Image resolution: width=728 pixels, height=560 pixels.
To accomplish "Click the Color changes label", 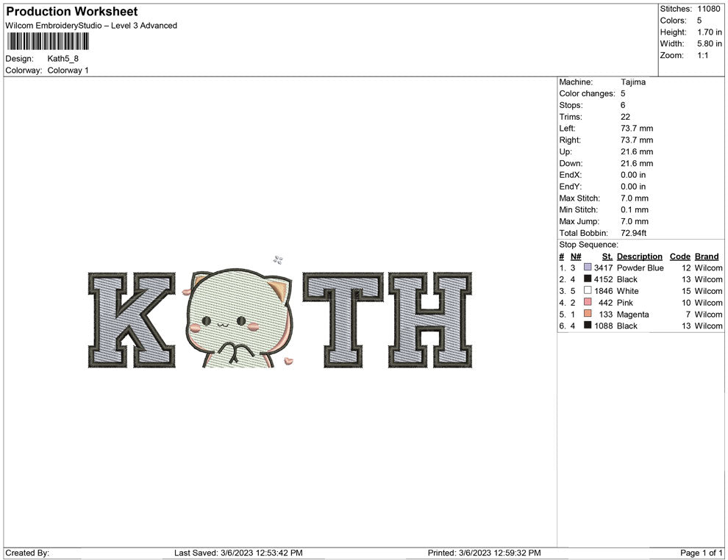I will (x=587, y=93).
